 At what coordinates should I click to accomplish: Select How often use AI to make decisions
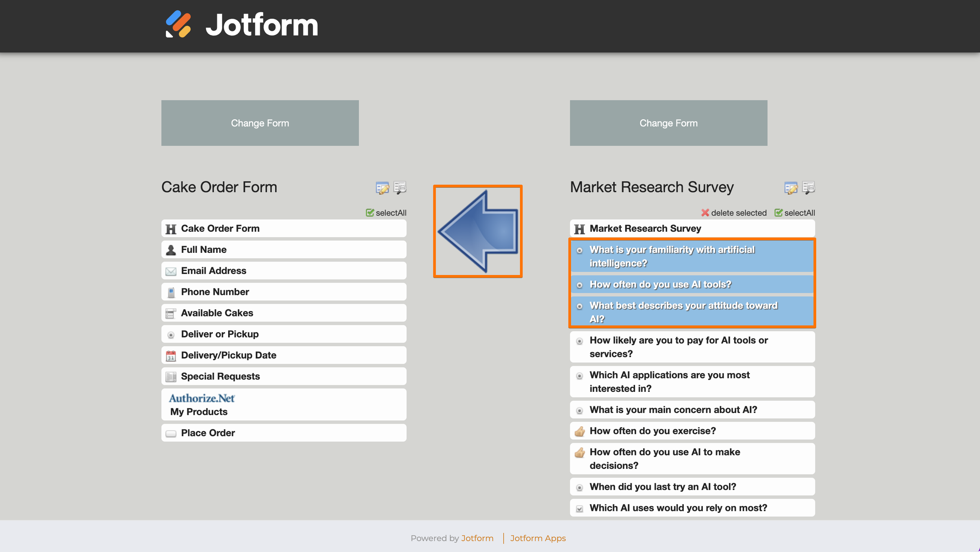point(692,459)
